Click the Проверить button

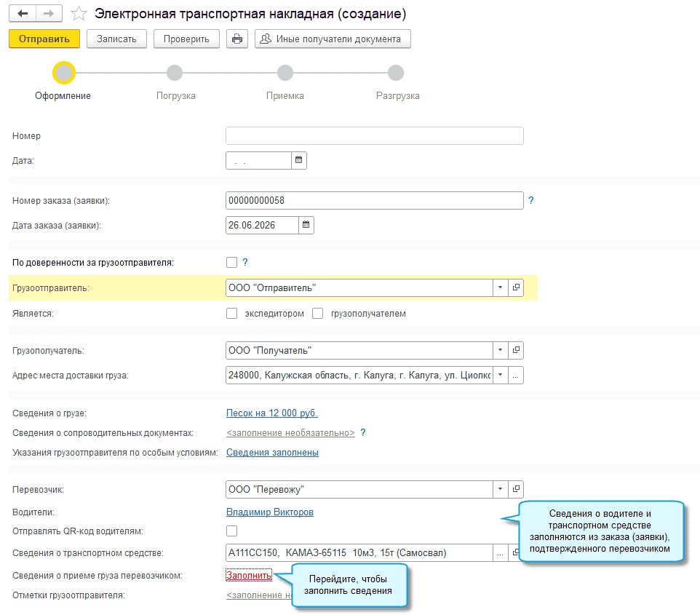coord(186,39)
